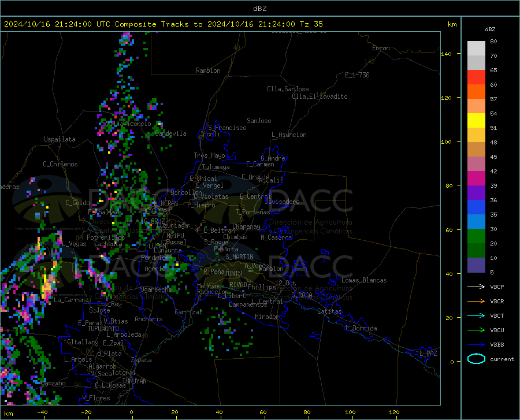
Task: Click the 'Carrizal' map label
Action: [188, 312]
